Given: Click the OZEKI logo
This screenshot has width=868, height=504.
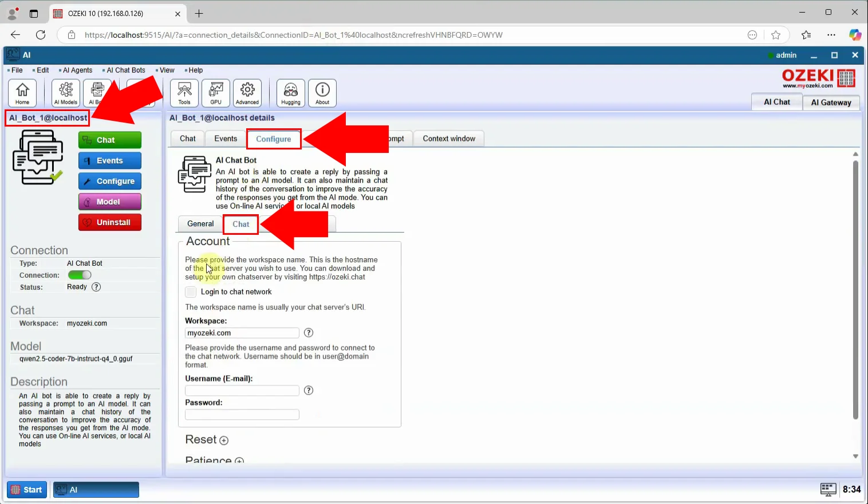Looking at the screenshot, I should (819, 78).
